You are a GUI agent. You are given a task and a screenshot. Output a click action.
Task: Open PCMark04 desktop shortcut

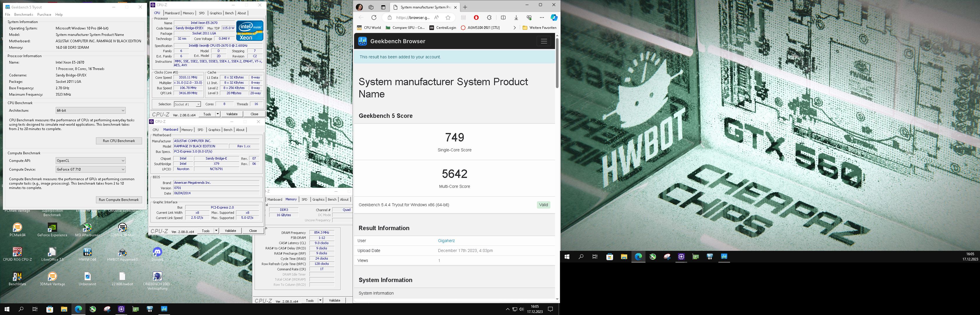pos(17,230)
